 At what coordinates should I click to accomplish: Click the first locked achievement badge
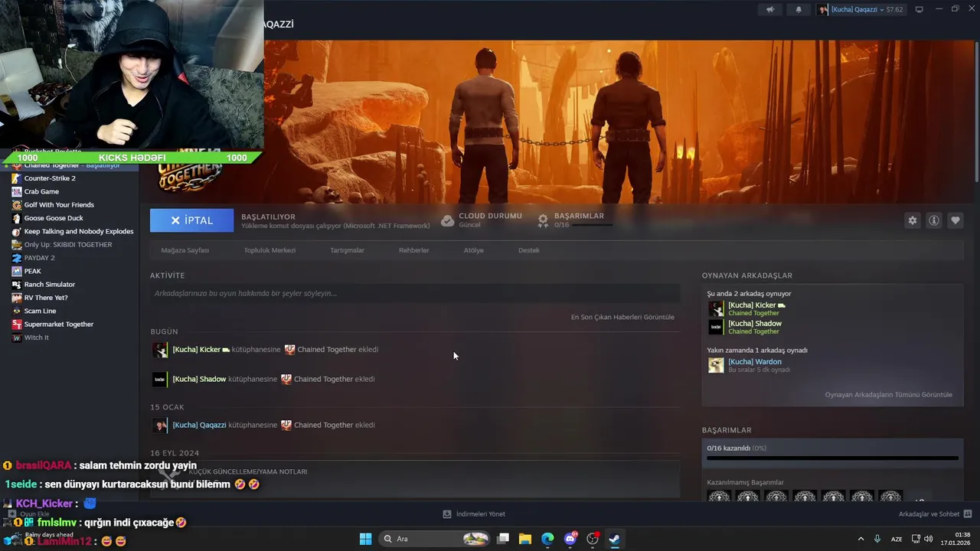click(719, 497)
